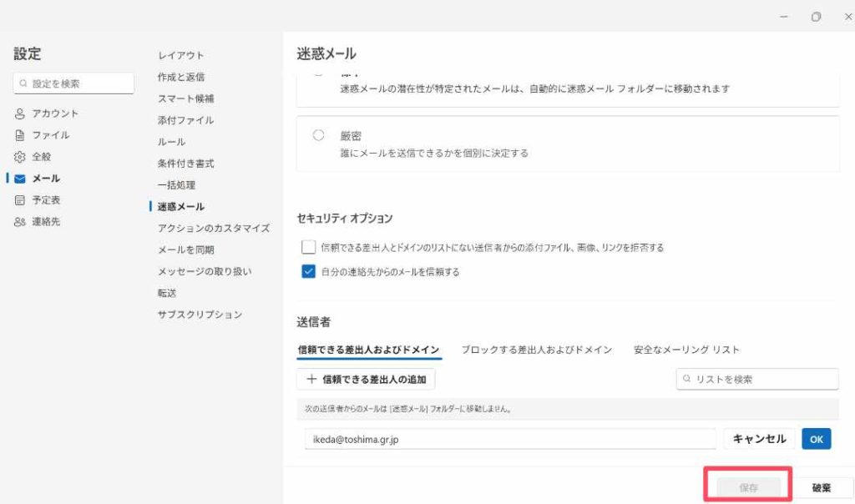The height and width of the screenshot is (504, 855).
Task: Open the ルール settings menu item
Action: [x=172, y=142]
